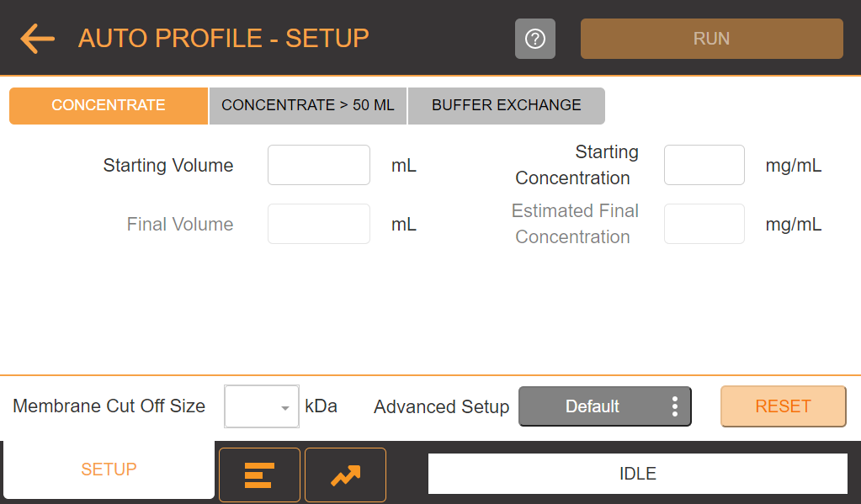Click the AUTO PROFILE - SETUP title
The image size is (861, 504).
(224, 39)
